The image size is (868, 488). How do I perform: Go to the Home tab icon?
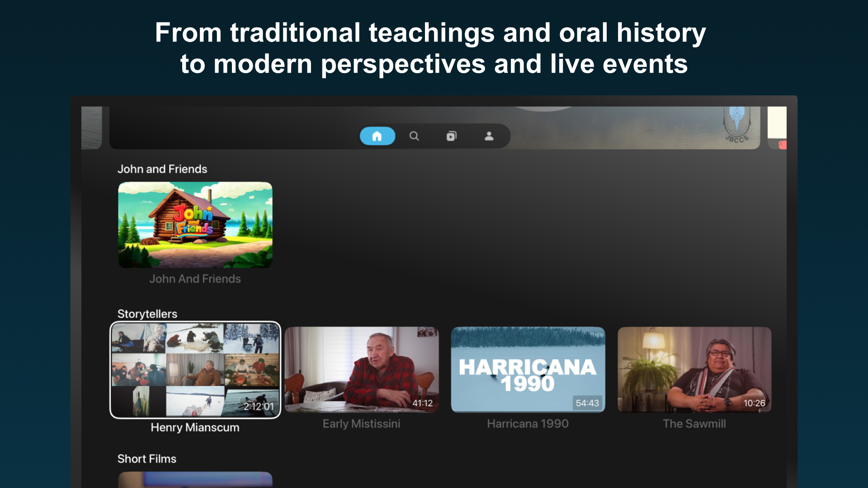point(377,136)
